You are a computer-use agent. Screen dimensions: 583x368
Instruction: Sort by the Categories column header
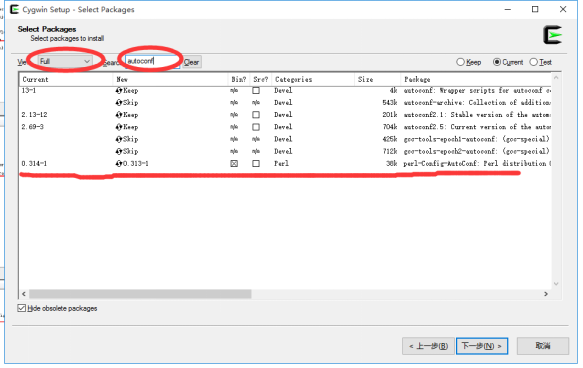pos(313,80)
